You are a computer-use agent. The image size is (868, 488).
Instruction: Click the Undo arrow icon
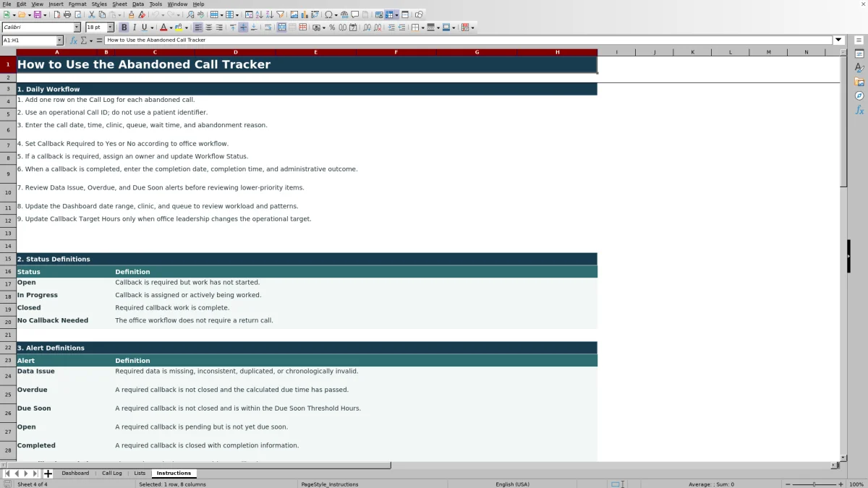coord(156,14)
